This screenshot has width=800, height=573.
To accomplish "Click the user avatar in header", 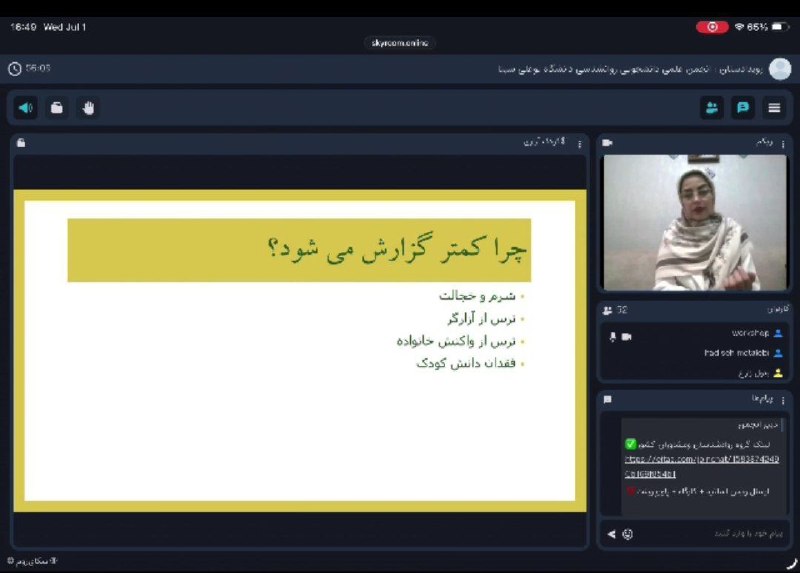I will pos(780,69).
